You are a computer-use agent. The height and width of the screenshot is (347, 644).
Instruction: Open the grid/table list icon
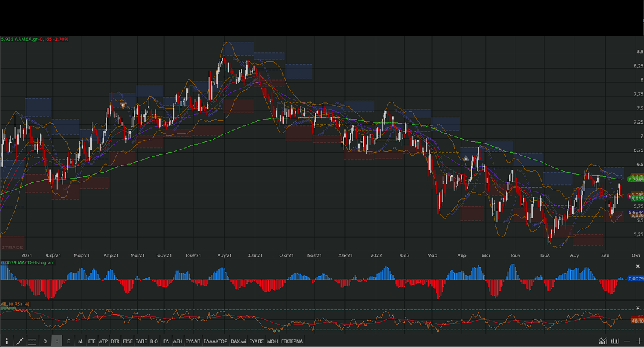[x=32, y=341]
